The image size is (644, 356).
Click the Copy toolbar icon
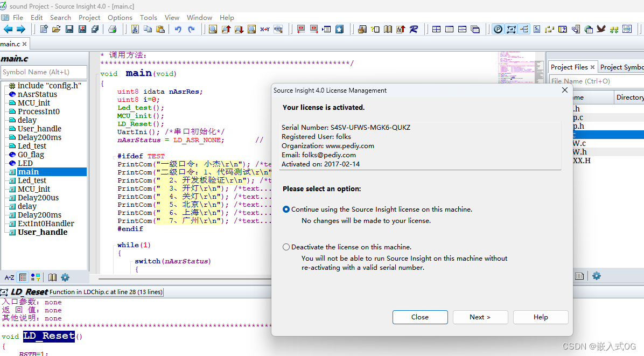pyautogui.click(x=148, y=29)
